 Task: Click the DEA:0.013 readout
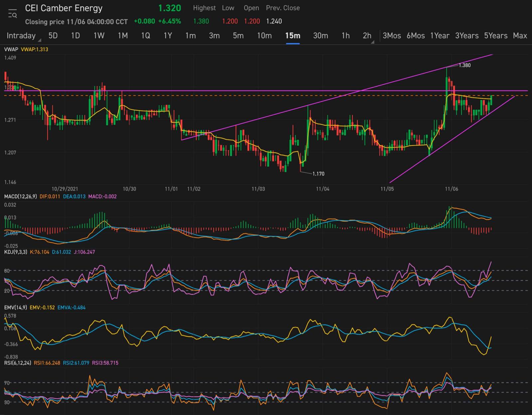tap(74, 196)
